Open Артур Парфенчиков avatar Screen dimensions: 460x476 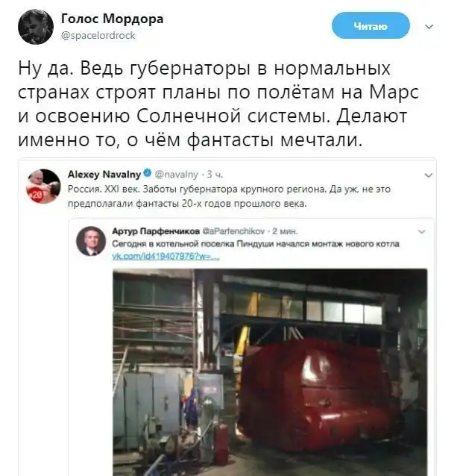pyautogui.click(x=91, y=241)
